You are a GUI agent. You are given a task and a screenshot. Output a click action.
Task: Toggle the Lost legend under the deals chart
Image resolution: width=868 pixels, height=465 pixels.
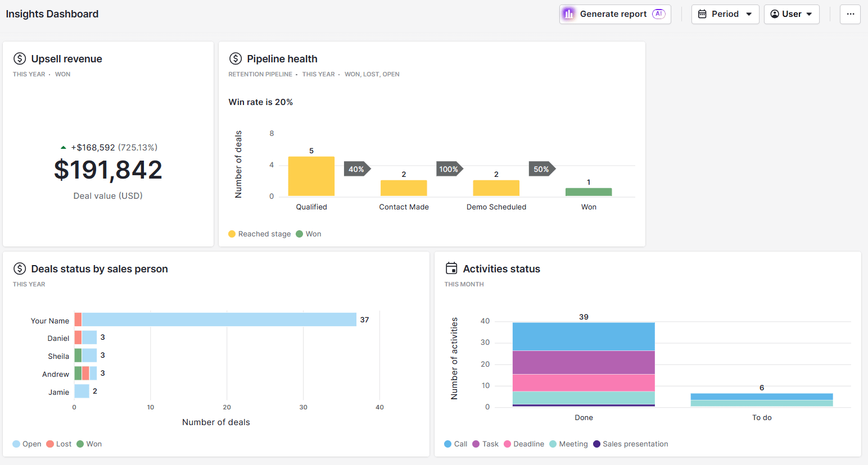(58, 444)
